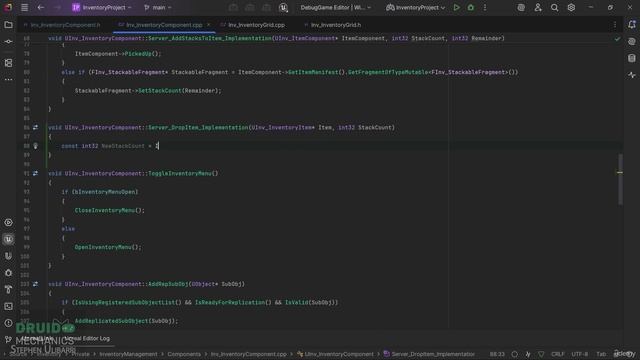The width and height of the screenshot is (640, 360).
Task: Click the inspection status checkmark in editor
Action: pos(617,39)
